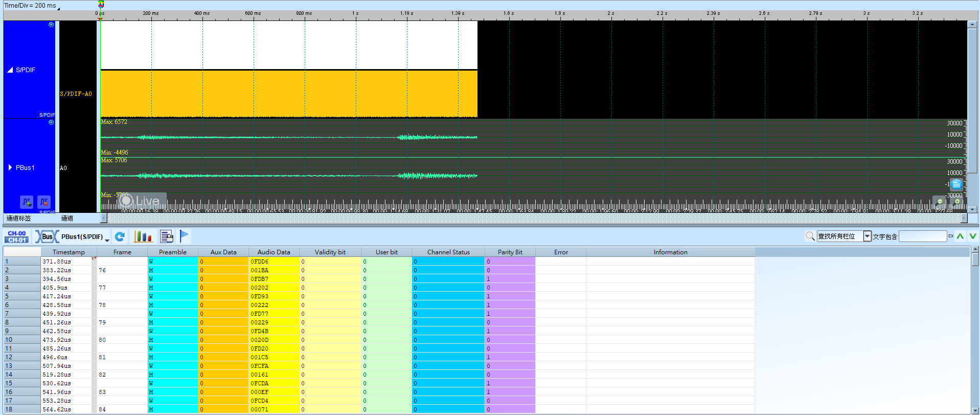Click the 文字包含 search text field
The height and width of the screenshot is (415, 980).
[x=923, y=236]
